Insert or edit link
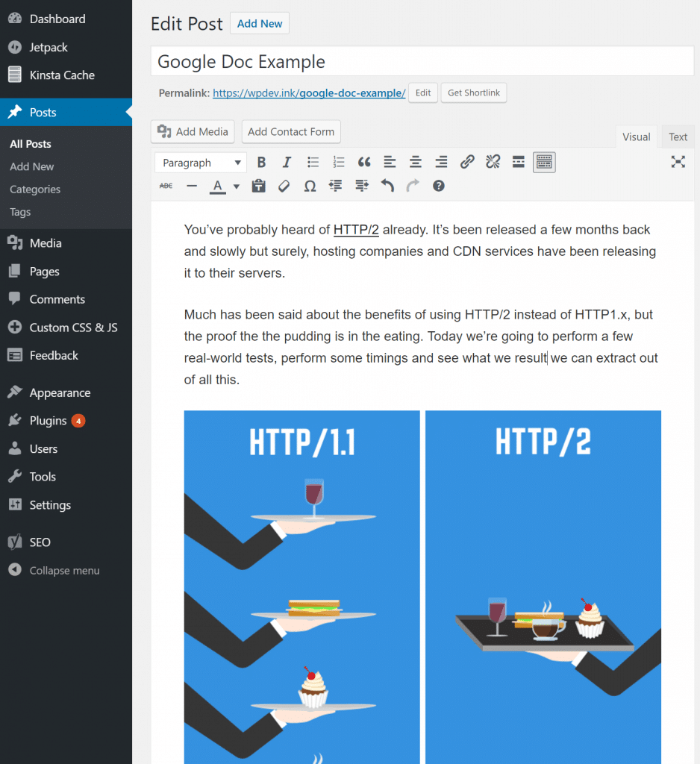 (x=467, y=162)
